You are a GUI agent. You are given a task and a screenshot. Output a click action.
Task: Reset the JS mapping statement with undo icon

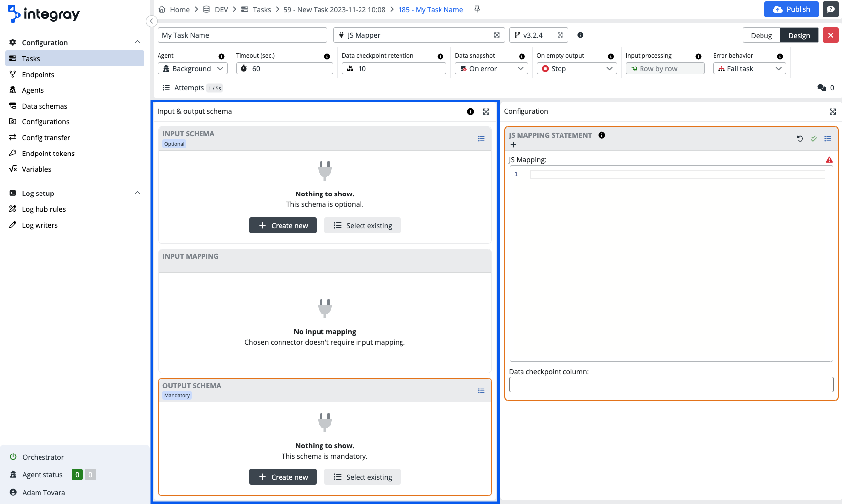(800, 139)
